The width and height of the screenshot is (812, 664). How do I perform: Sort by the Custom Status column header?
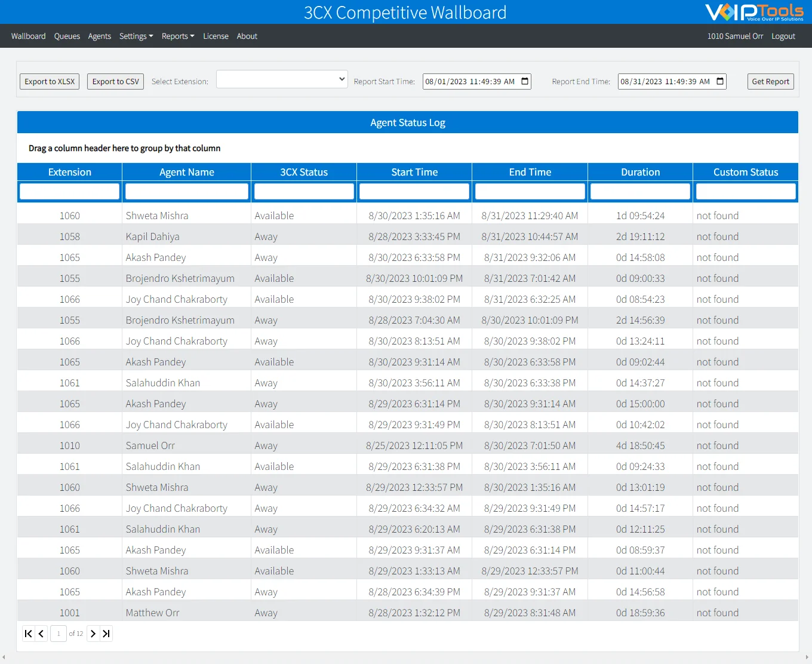click(x=746, y=172)
